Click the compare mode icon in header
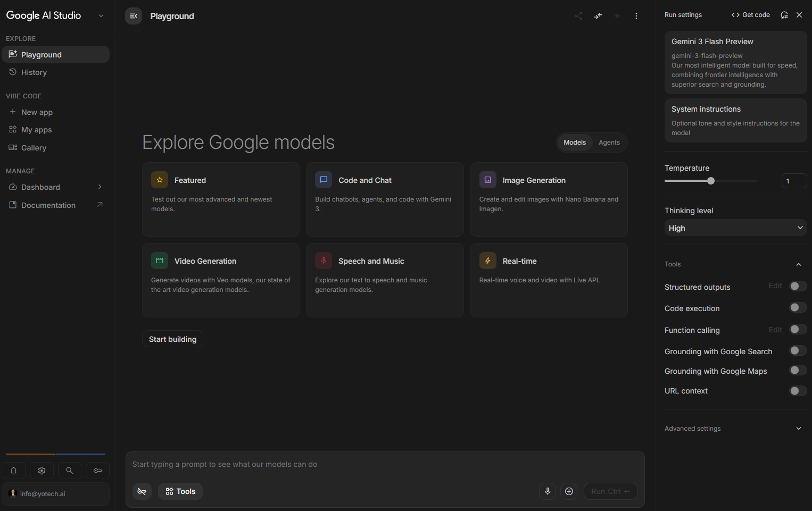The height and width of the screenshot is (511, 812). (598, 16)
